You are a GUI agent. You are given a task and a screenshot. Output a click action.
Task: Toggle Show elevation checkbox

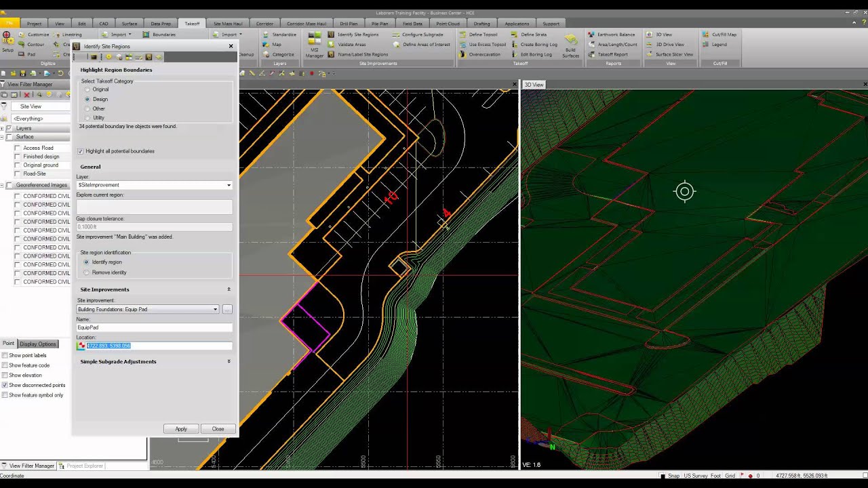5,375
